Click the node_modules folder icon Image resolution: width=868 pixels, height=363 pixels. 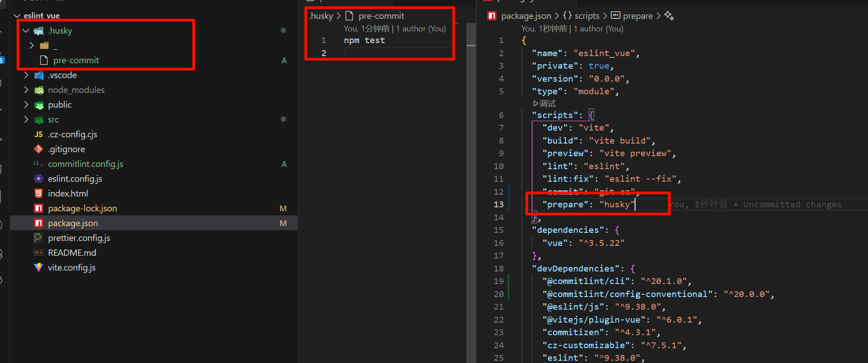tap(39, 90)
